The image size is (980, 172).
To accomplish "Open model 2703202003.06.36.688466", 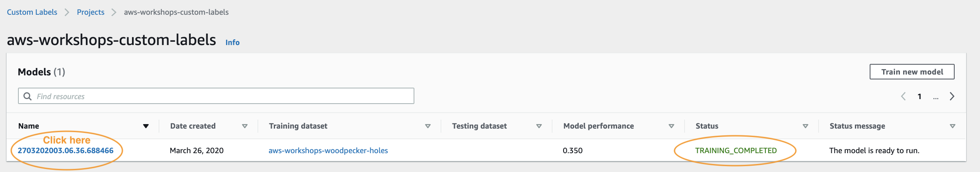I will [65, 150].
